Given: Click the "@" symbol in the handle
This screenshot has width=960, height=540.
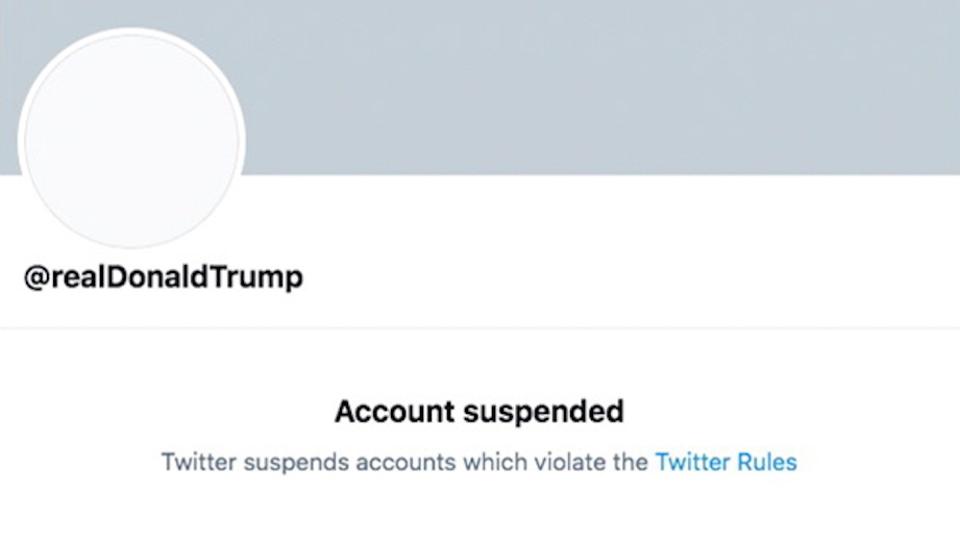Looking at the screenshot, I should tap(36, 277).
